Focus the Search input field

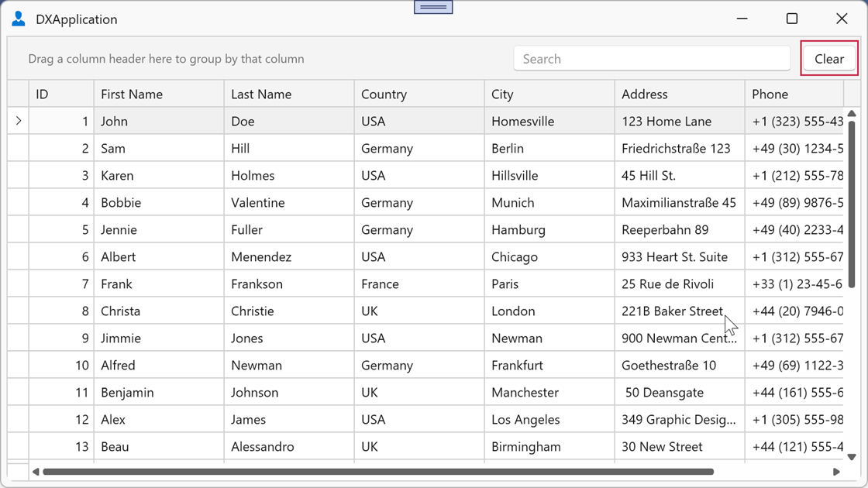652,59
